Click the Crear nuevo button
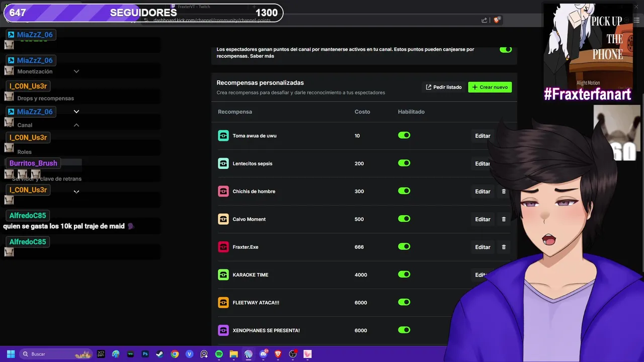Image resolution: width=644 pixels, height=362 pixels. pyautogui.click(x=490, y=87)
